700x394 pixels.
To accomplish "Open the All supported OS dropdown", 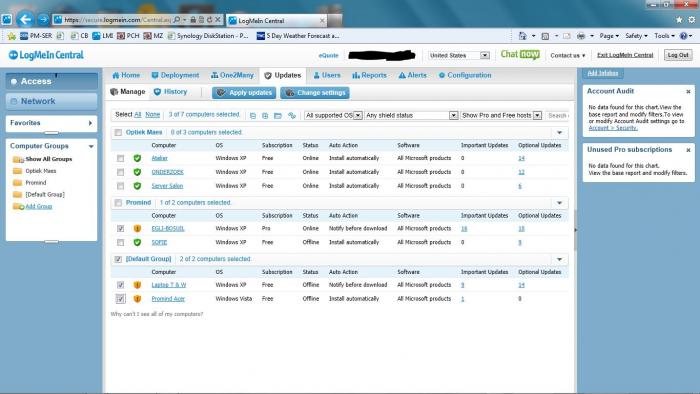I will tap(333, 115).
